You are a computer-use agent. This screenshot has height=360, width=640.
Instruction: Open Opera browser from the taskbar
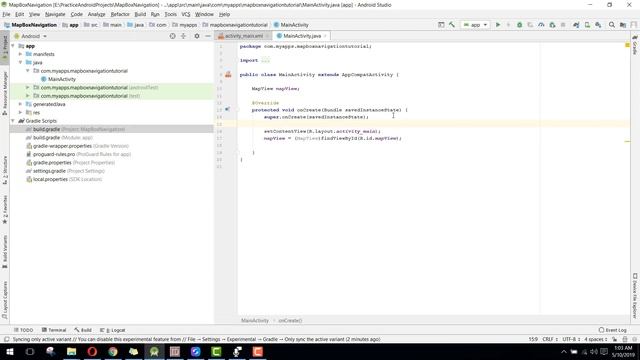92,351
